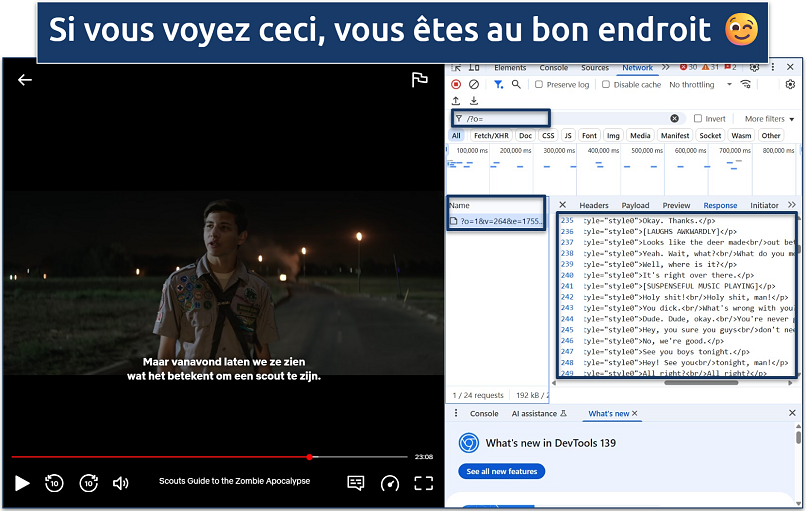The width and height of the screenshot is (806, 511).
Task: Switch to the Headers tab
Action: point(594,205)
